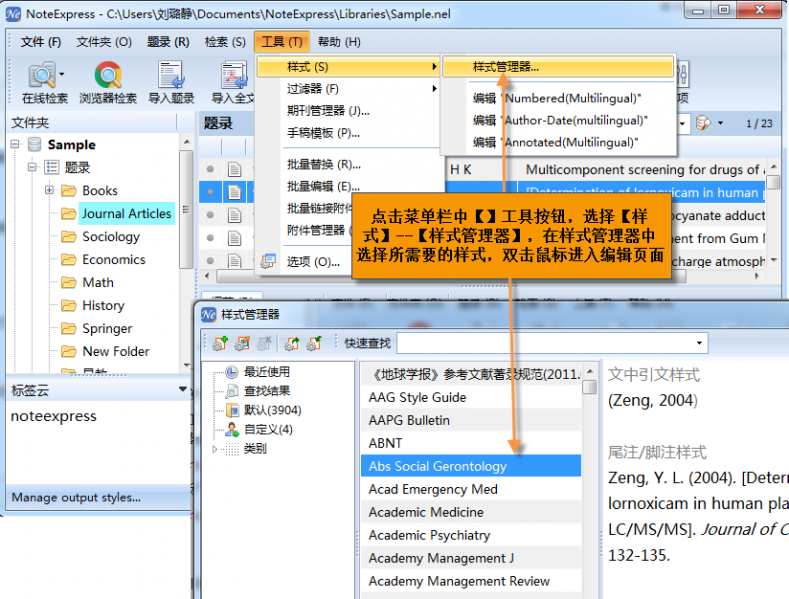This screenshot has width=789, height=599.
Task: Click greyed-out delete style toolbar icon
Action: [264, 343]
